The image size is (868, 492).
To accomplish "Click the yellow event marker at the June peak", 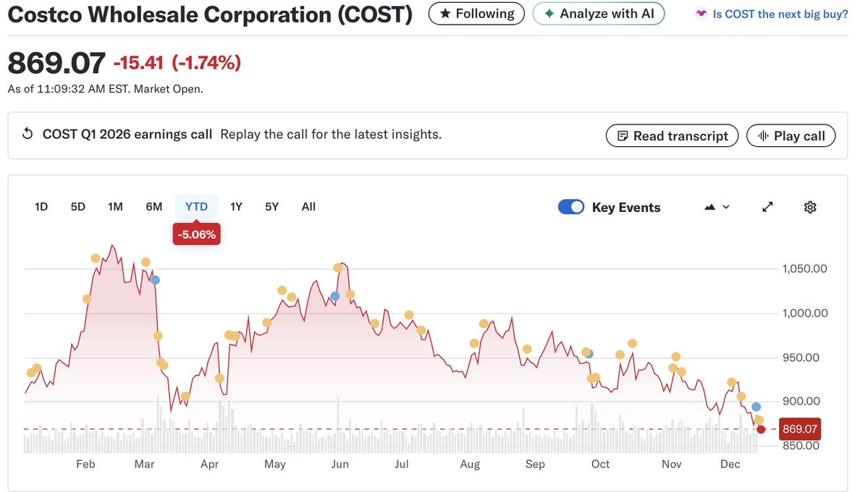I will pyautogui.click(x=338, y=268).
